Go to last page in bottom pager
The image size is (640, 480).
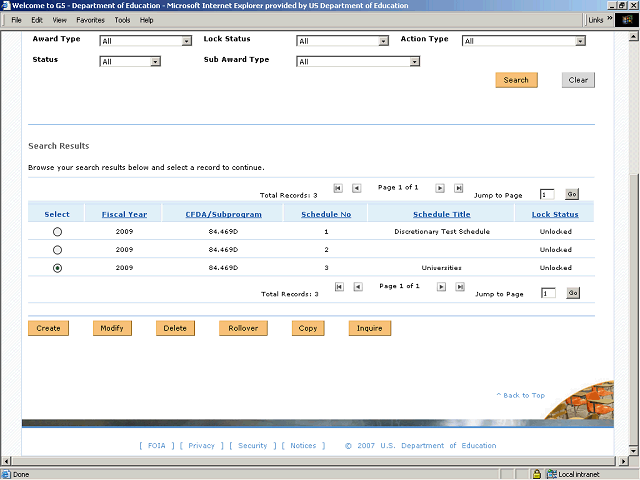(x=460, y=287)
